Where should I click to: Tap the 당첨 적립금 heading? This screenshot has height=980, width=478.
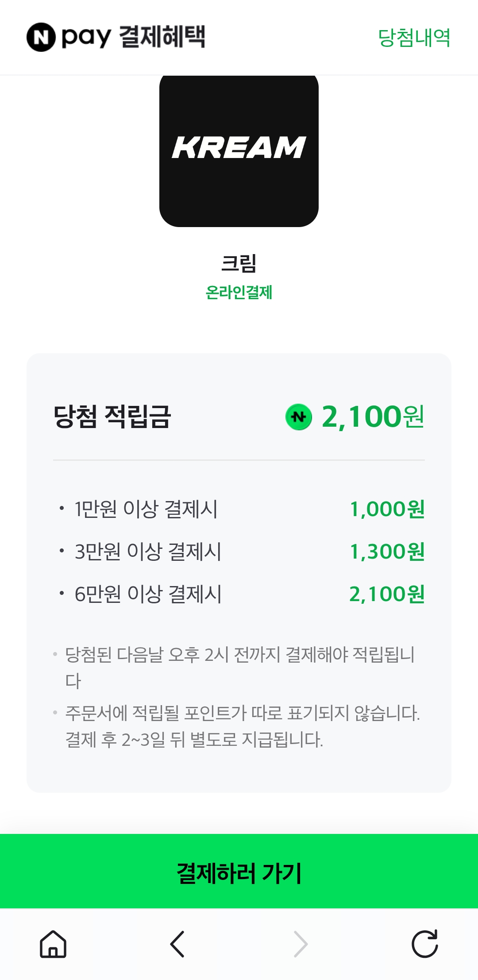(112, 417)
